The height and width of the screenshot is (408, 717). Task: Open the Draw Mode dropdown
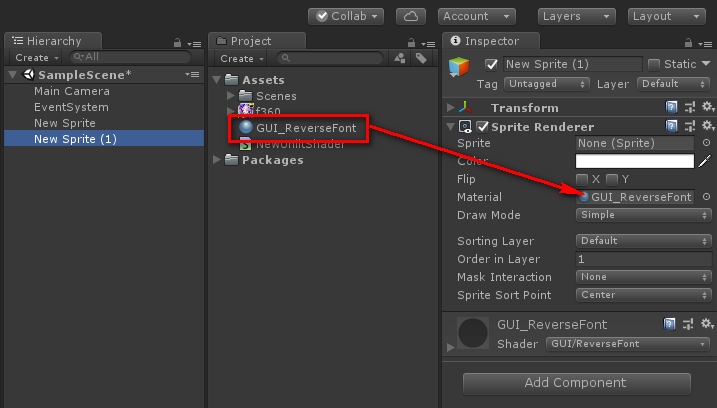[x=643, y=215]
